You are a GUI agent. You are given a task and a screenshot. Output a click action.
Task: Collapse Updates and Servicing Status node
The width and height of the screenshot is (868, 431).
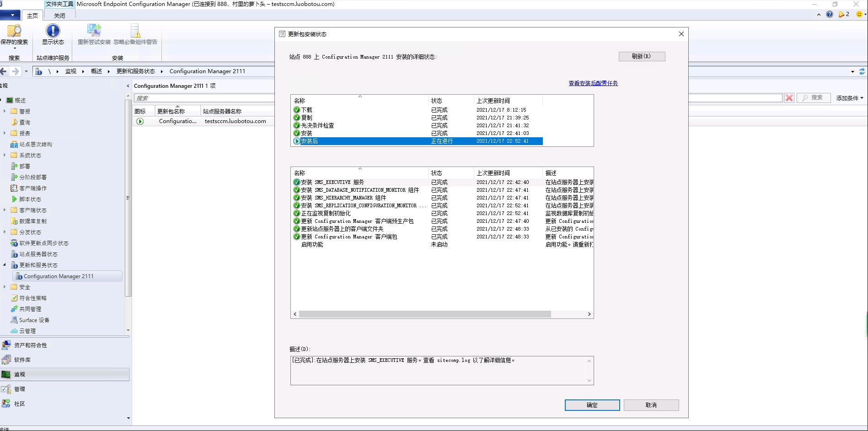[5, 265]
